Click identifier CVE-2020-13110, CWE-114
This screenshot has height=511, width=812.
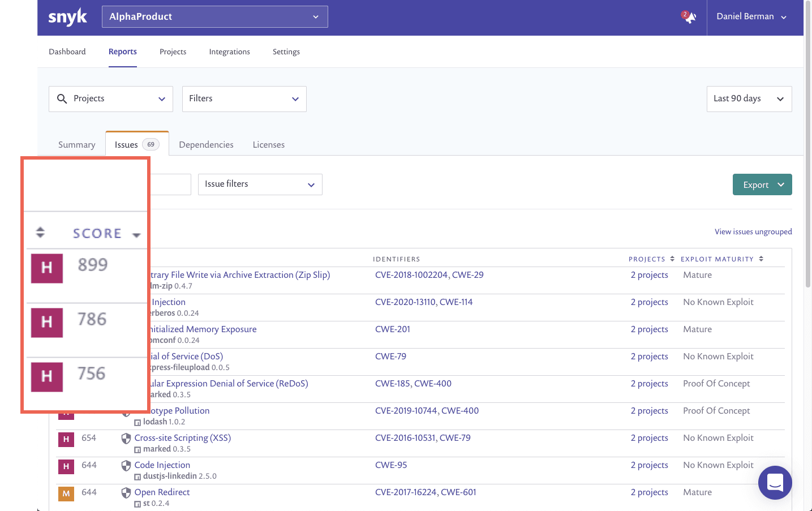pos(424,302)
